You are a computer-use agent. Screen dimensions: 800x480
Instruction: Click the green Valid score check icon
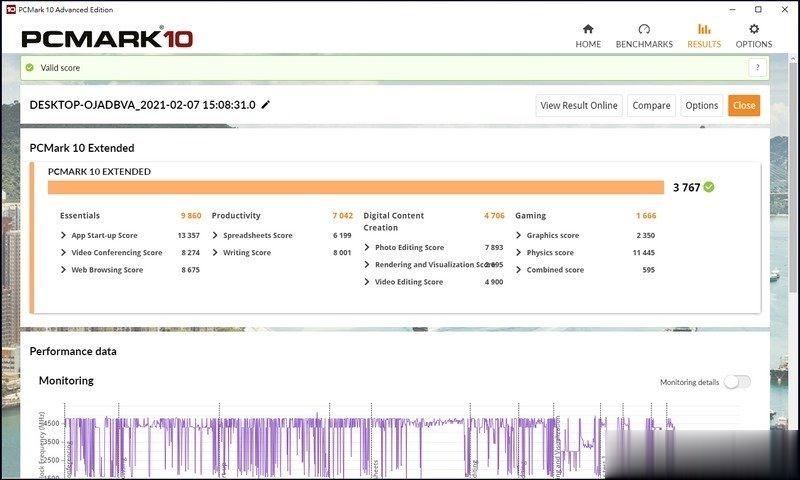[x=30, y=67]
